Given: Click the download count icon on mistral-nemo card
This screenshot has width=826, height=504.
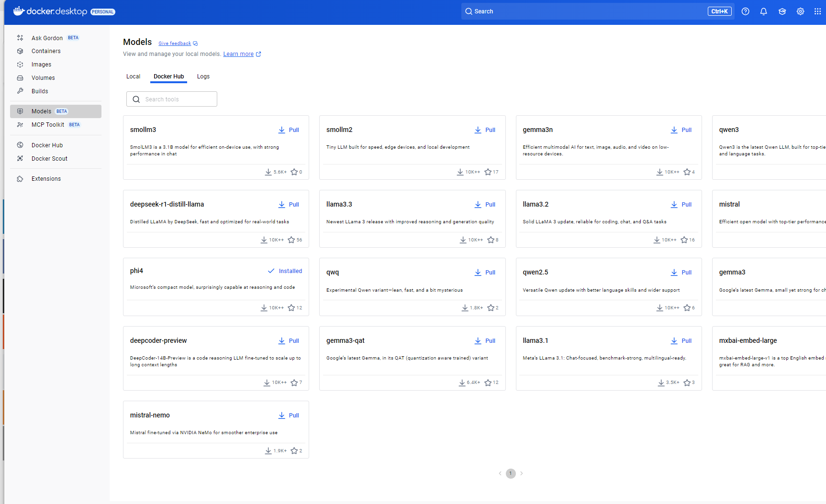Looking at the screenshot, I should pos(268,451).
